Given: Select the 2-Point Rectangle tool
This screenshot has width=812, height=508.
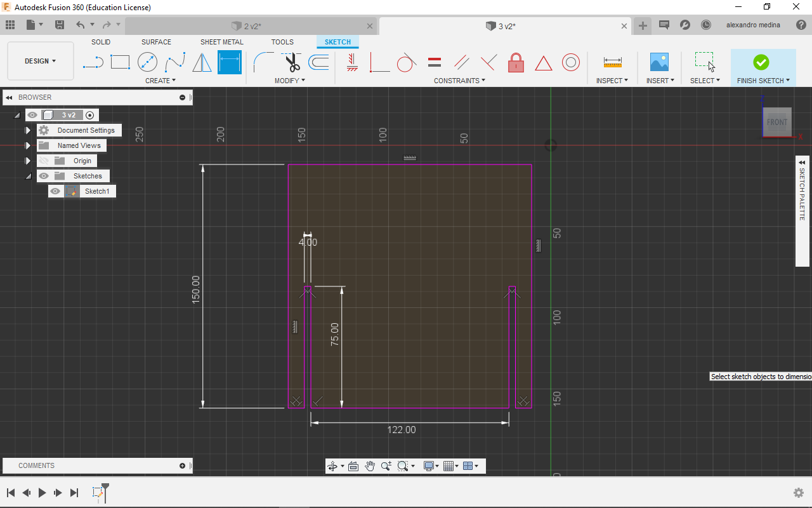Looking at the screenshot, I should [120, 62].
